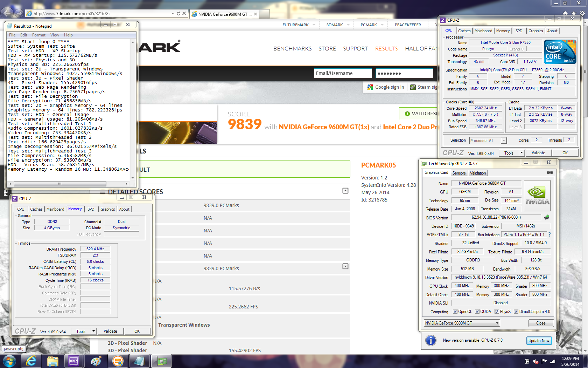The width and height of the screenshot is (588, 368).
Task: Click the browser Forward arrow button
Action: (19, 13)
